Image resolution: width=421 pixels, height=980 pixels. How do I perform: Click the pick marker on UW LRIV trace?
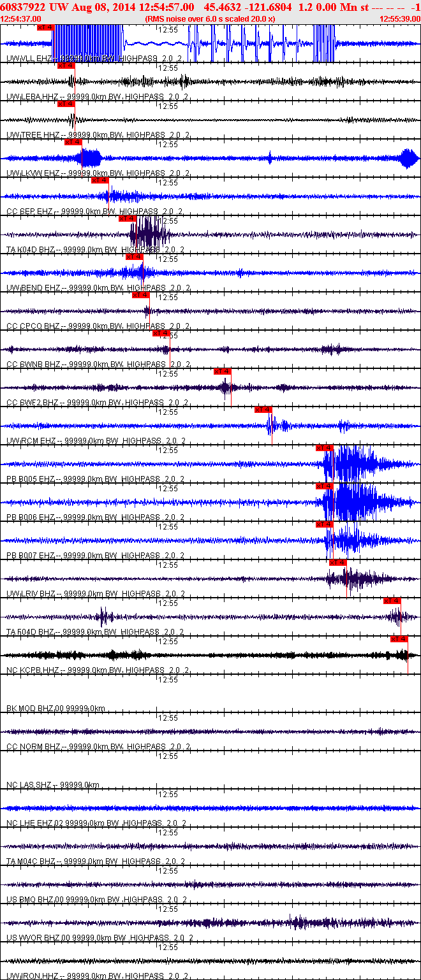337,563
